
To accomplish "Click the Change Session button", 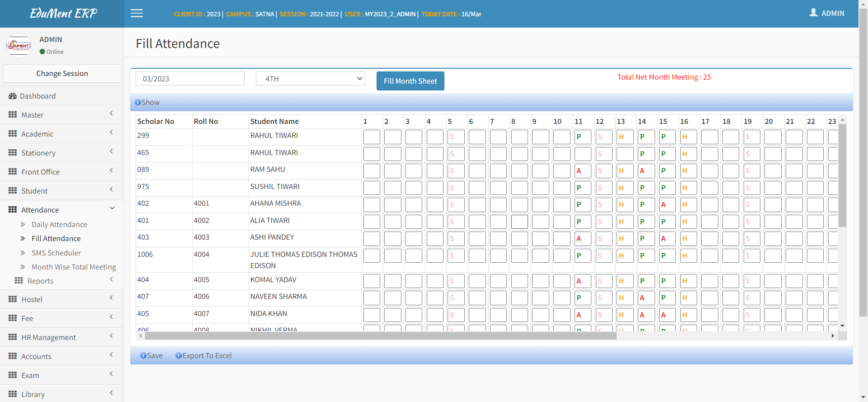I will (x=62, y=73).
